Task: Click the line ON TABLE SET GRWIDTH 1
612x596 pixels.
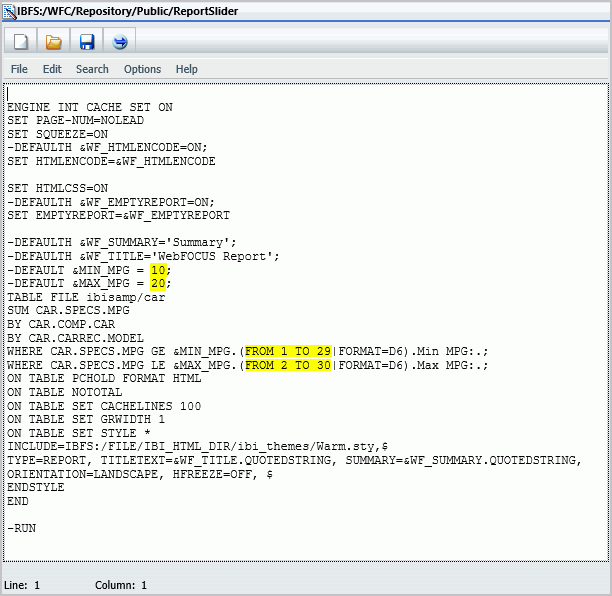Action: coord(86,419)
